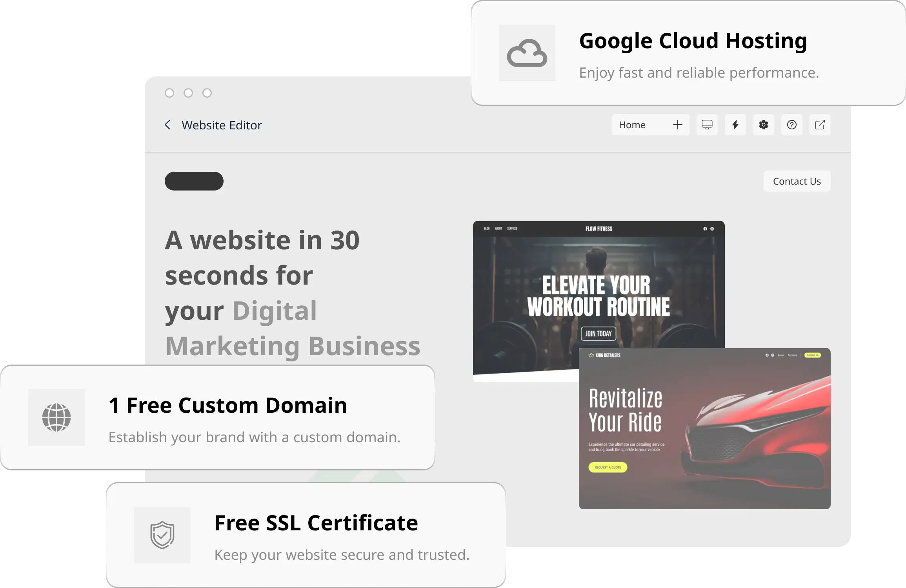The width and height of the screenshot is (906, 588).
Task: Click the lightning bolt quick actions icon
Action: [735, 125]
